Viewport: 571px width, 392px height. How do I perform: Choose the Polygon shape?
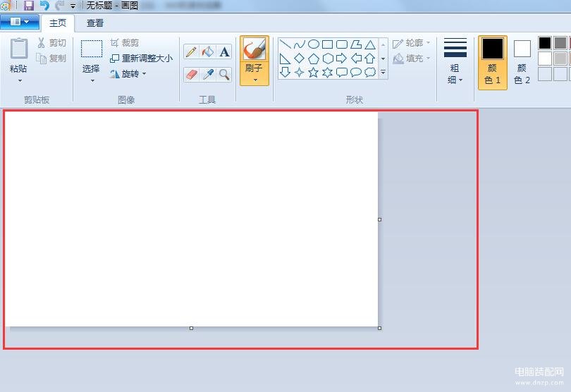[x=356, y=44]
